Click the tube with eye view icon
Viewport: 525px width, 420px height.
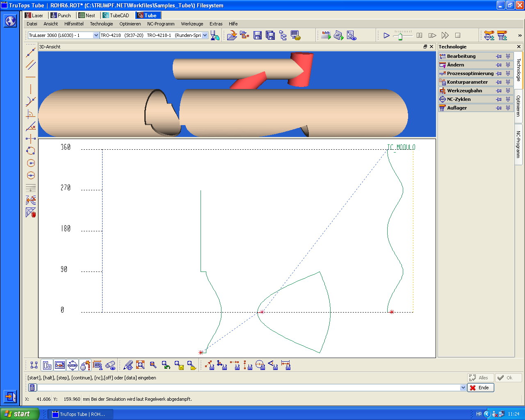pos(110,365)
